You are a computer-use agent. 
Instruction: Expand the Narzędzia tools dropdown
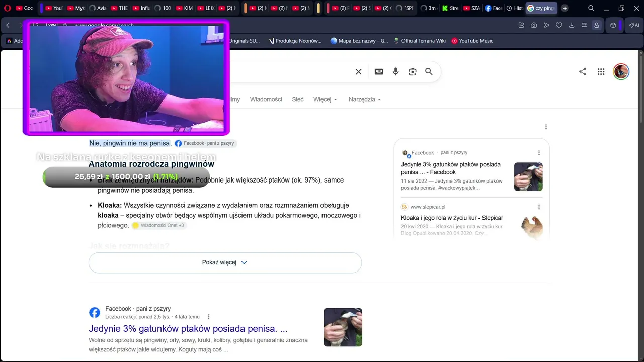click(x=365, y=99)
